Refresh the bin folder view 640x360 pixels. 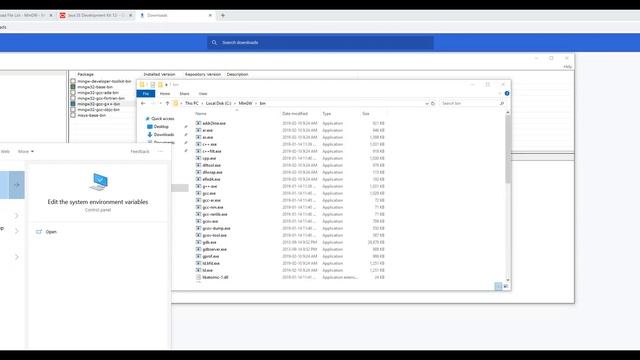click(433, 104)
